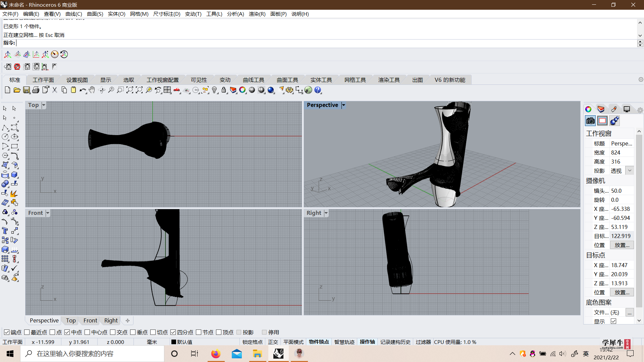644x362 pixels.
Task: Click the Print icon in the toolbar
Action: click(x=36, y=90)
